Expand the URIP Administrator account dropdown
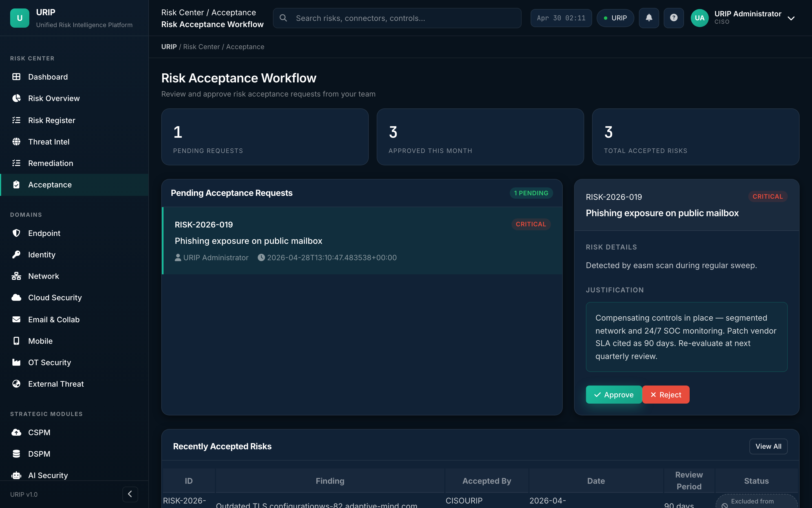Screen dimensions: 812x508 coord(791,18)
